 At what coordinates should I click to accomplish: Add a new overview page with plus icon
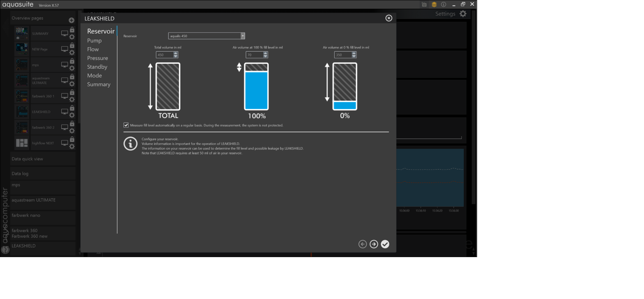[x=72, y=20]
